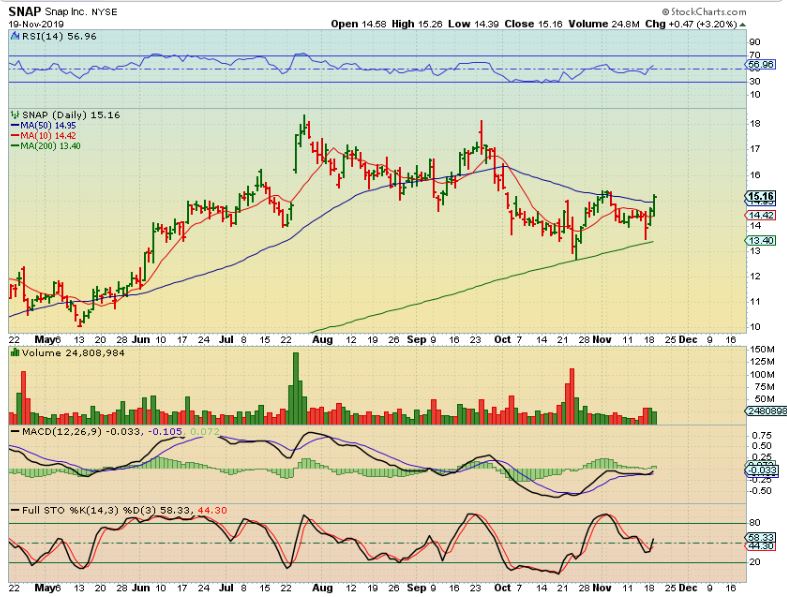787x597 pixels.
Task: Click the -0.105 MACD signal value
Action: tap(167, 431)
